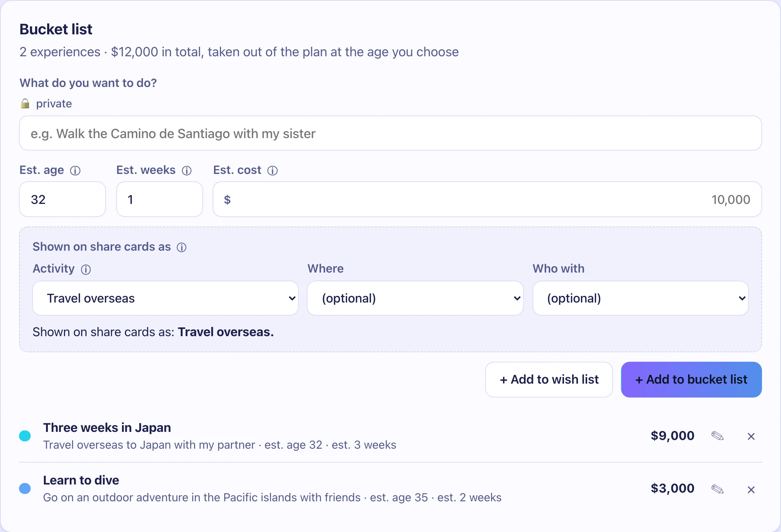Edit the Learn to dive entry

[717, 489]
